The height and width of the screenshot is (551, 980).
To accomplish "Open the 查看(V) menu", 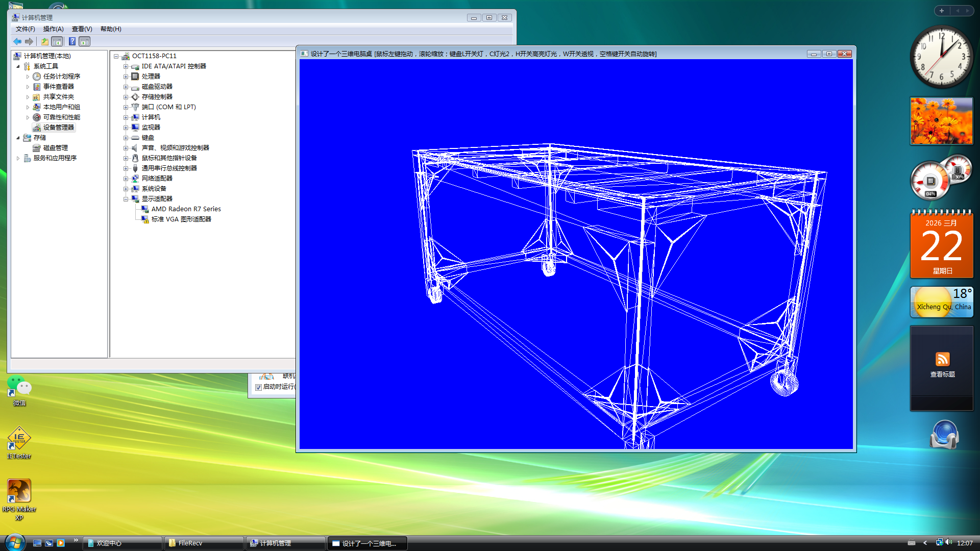I will point(82,29).
